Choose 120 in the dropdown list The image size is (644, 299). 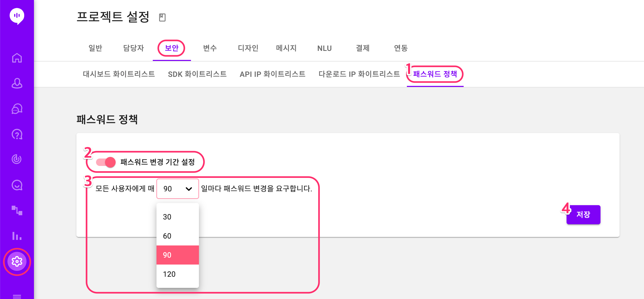tap(178, 274)
